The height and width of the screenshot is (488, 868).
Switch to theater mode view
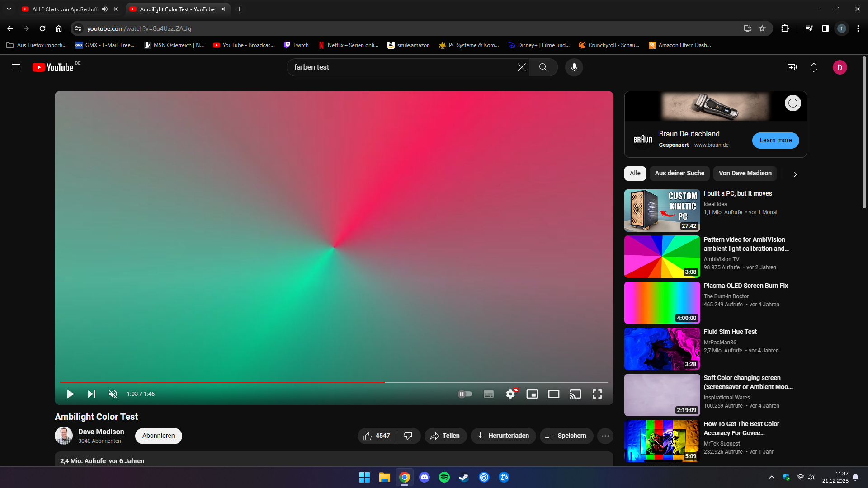pos(554,394)
